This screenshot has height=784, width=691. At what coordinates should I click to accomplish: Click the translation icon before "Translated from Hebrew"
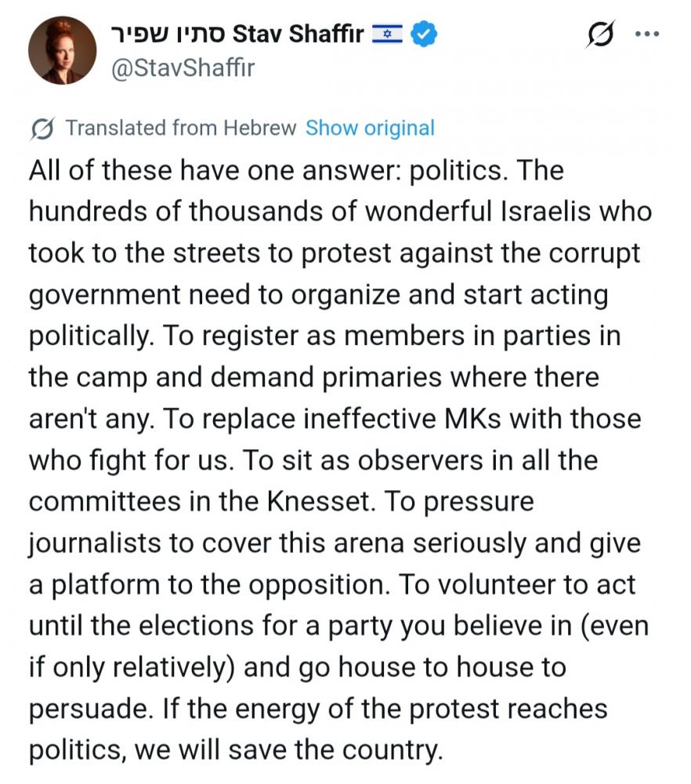tap(43, 129)
